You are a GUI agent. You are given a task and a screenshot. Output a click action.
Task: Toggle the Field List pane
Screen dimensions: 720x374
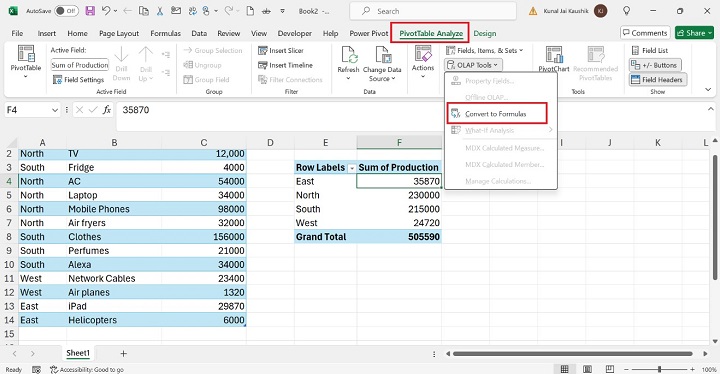pyautogui.click(x=649, y=51)
